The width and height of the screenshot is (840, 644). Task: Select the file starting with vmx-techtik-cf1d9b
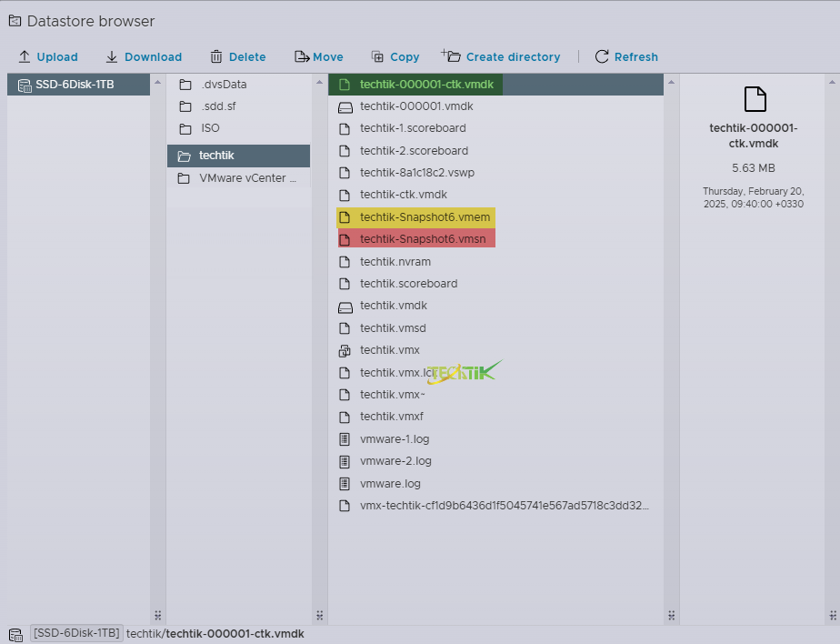click(x=505, y=506)
